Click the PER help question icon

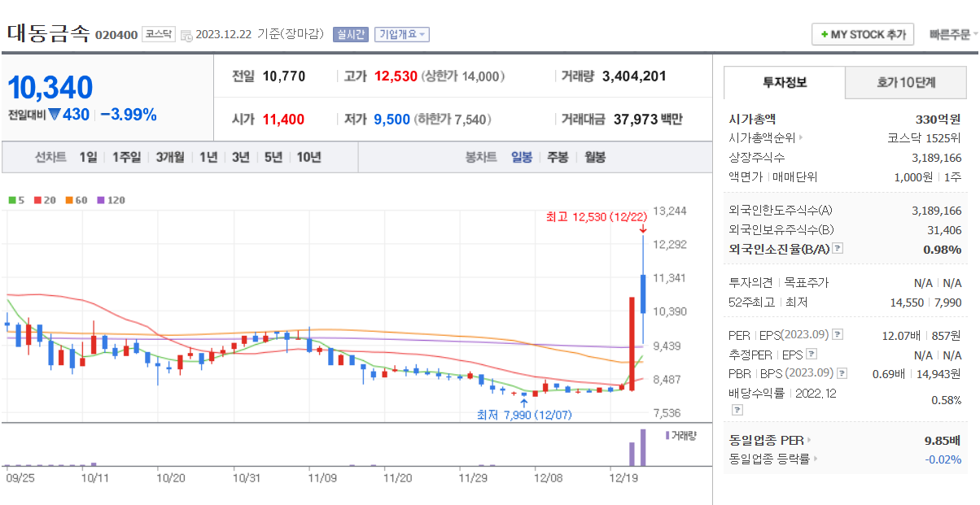pyautogui.click(x=838, y=335)
